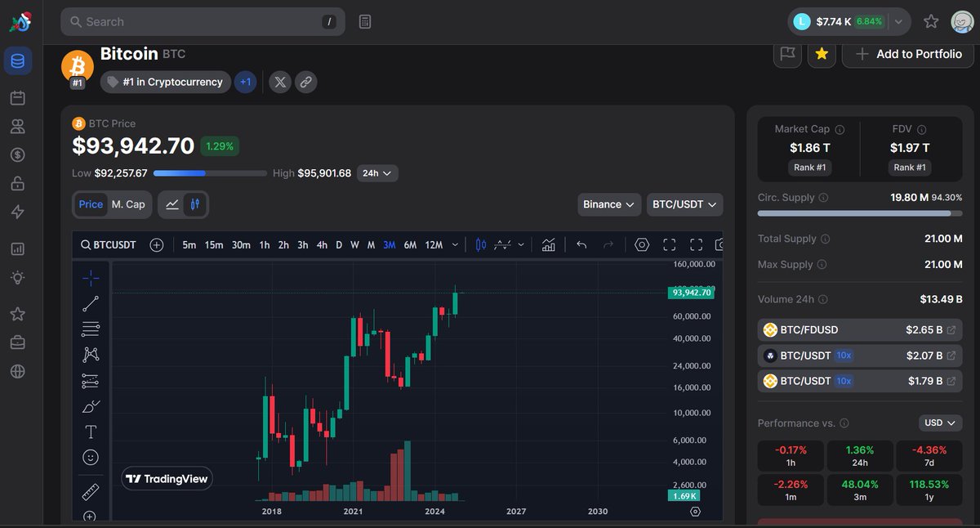Open candlestick chart type dropdown

click(480, 244)
